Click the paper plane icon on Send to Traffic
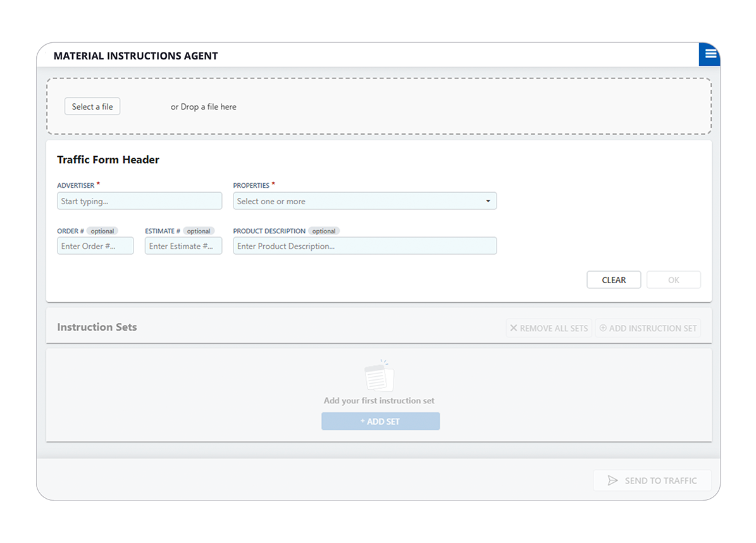 pos(612,480)
